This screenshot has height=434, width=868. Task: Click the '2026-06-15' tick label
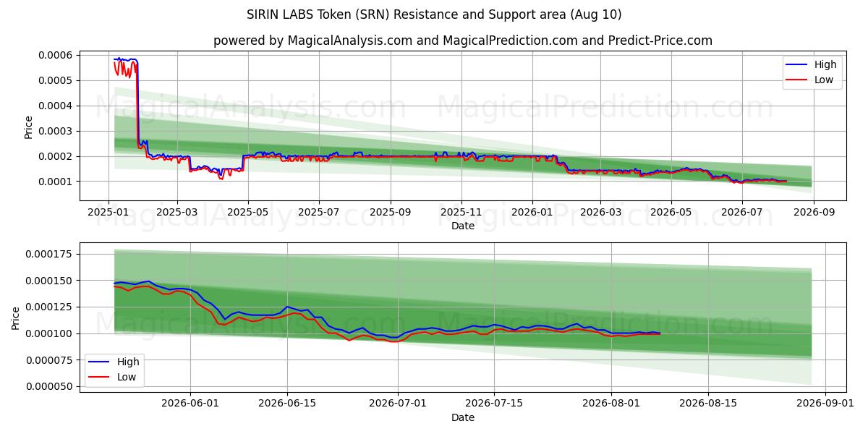287,404
